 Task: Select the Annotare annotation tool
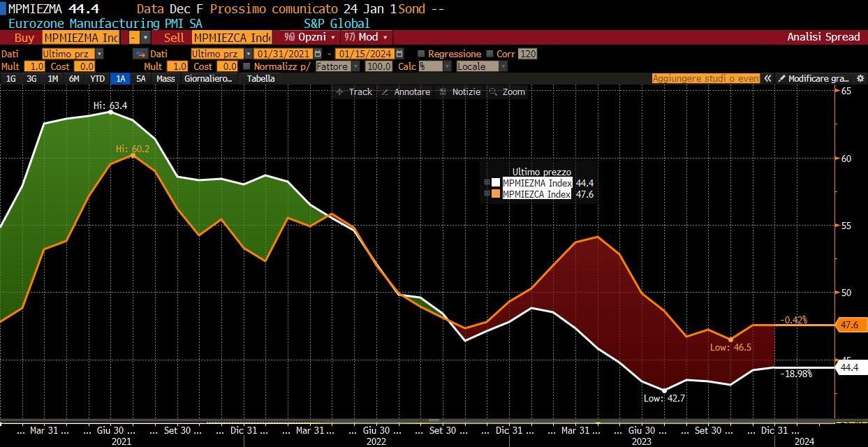coord(405,92)
